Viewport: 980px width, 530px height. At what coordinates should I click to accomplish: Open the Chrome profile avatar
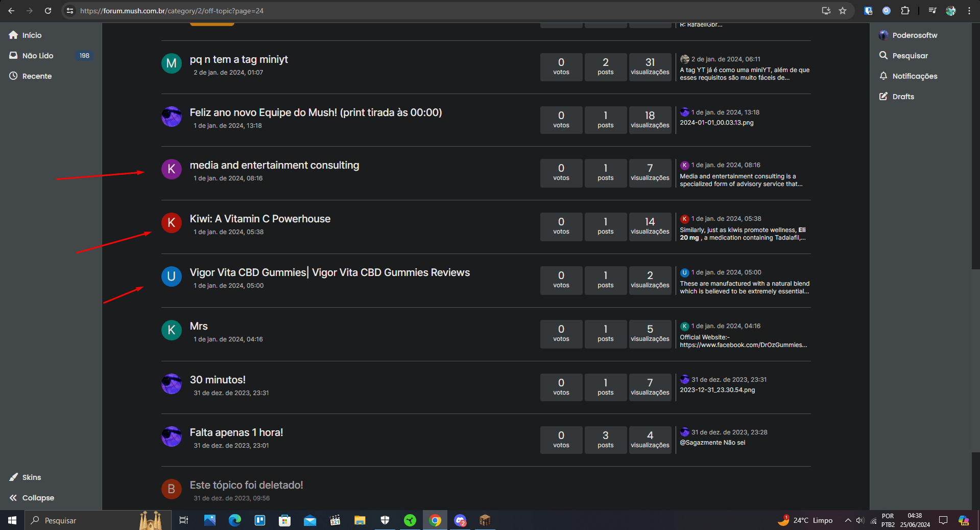pyautogui.click(x=951, y=11)
